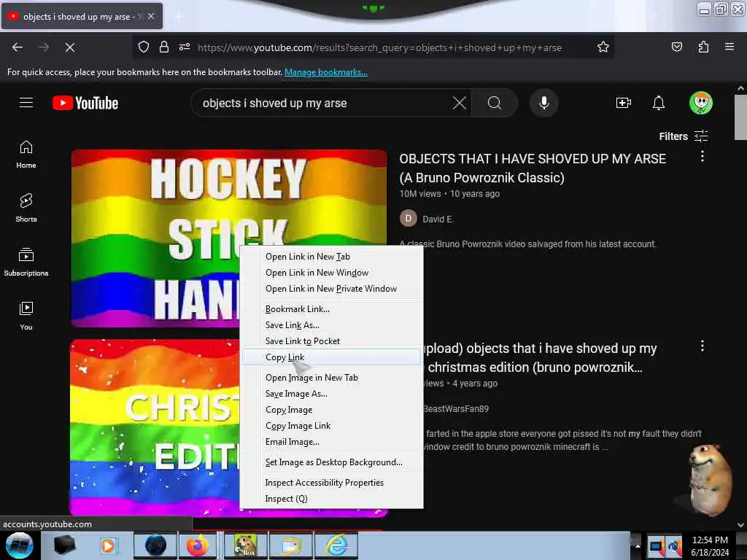Open Firefox from the taskbar
Image resolution: width=747 pixels, height=560 pixels.
(x=197, y=545)
